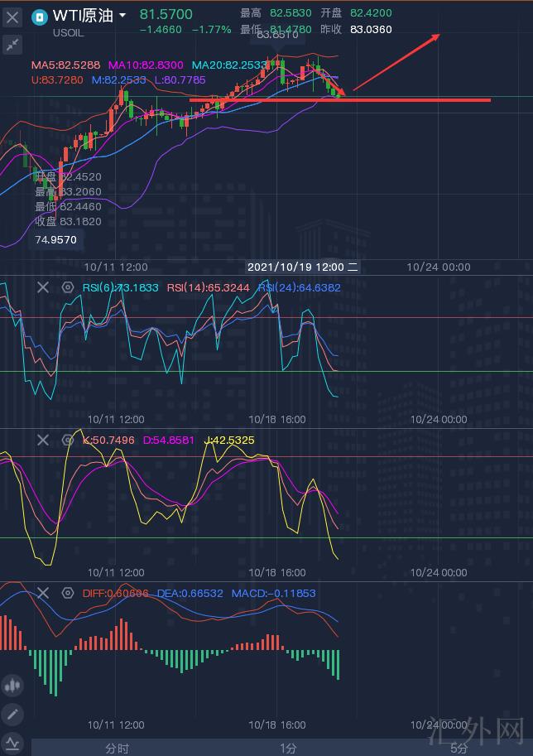Screen dimensions: 533x756
Task: Open the candlestick chart type icon
Action: coord(12,685)
